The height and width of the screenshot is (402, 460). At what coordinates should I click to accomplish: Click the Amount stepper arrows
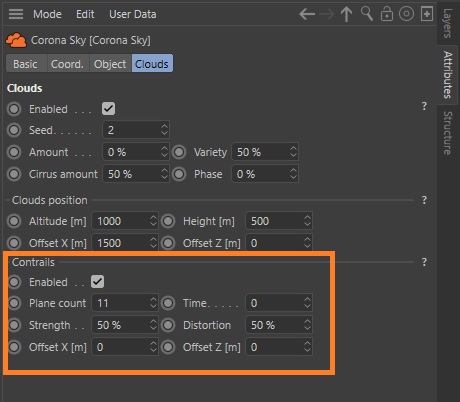click(164, 152)
